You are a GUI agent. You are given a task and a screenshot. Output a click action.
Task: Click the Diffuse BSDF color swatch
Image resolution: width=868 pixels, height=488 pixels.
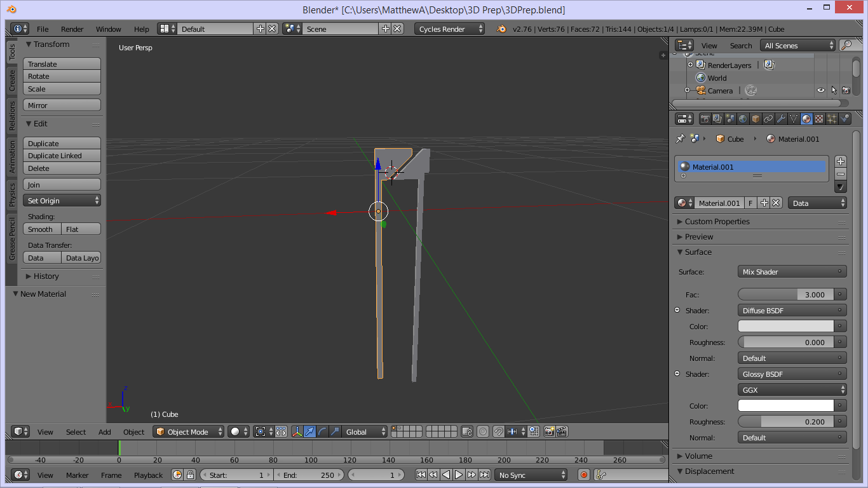point(785,326)
